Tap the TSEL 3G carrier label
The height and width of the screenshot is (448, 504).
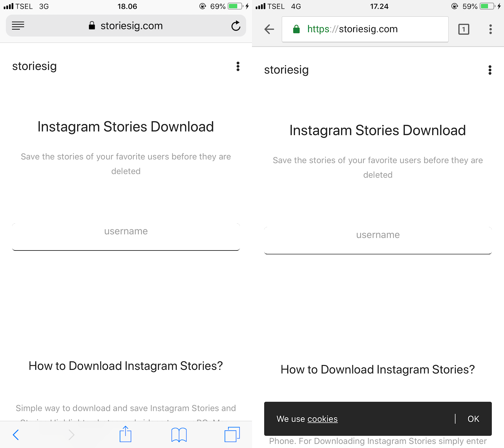point(32,7)
